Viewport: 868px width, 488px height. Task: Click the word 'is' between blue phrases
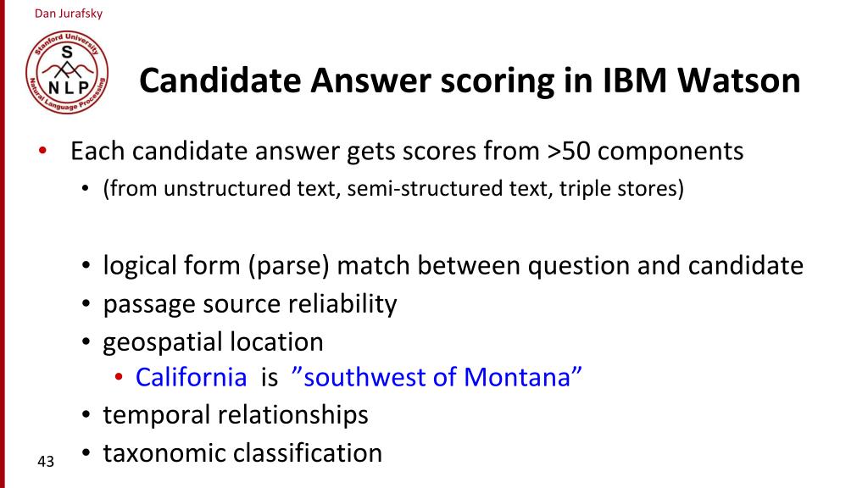coord(269,377)
